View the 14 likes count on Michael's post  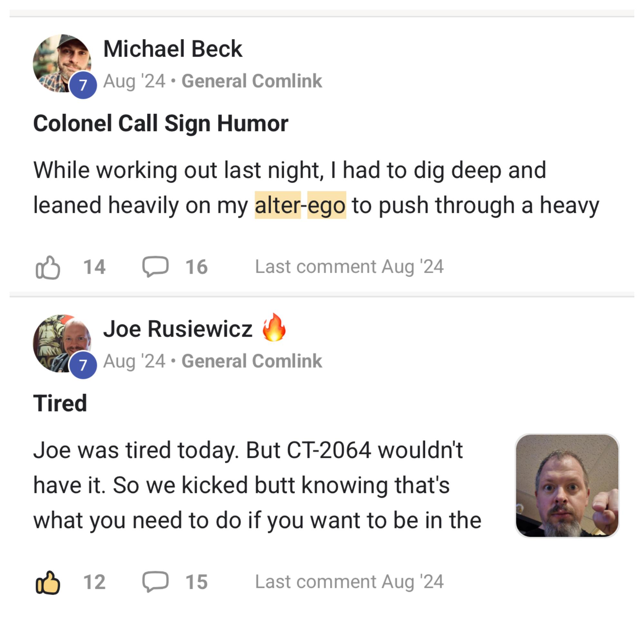point(94,267)
